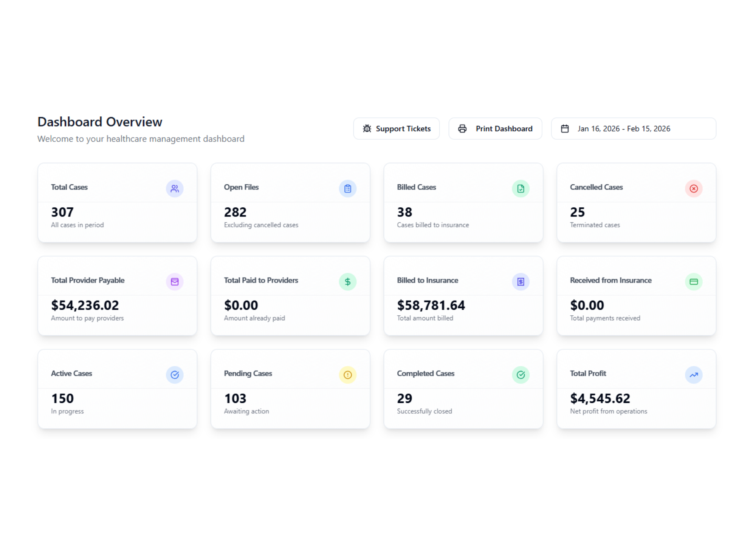Open the Support Tickets button
756x534 pixels.
[396, 129]
